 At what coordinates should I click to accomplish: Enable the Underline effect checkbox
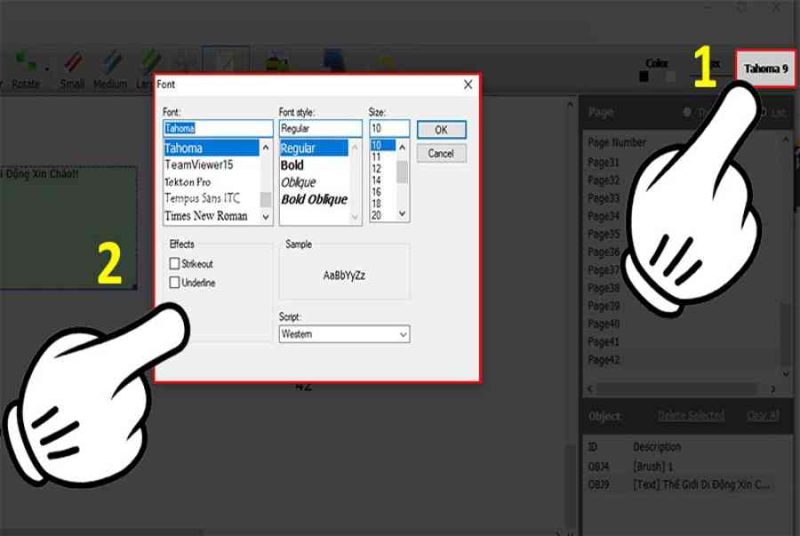coord(174,282)
